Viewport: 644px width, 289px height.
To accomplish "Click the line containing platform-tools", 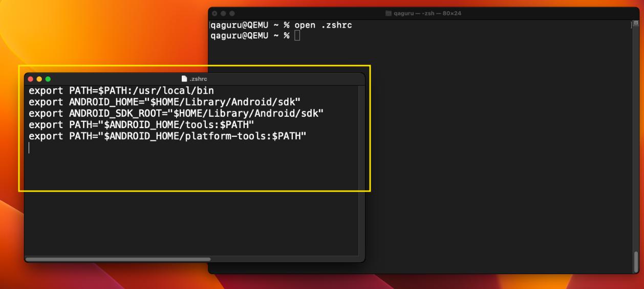I will point(167,136).
